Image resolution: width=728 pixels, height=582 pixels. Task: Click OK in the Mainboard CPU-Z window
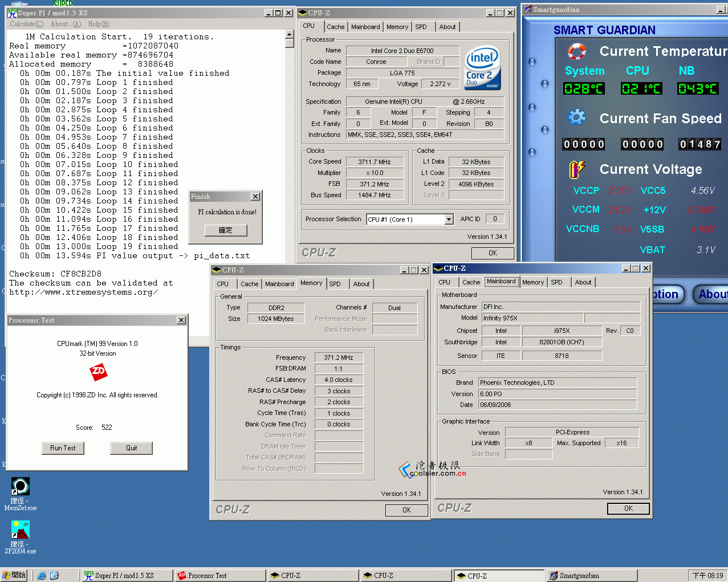point(628,508)
